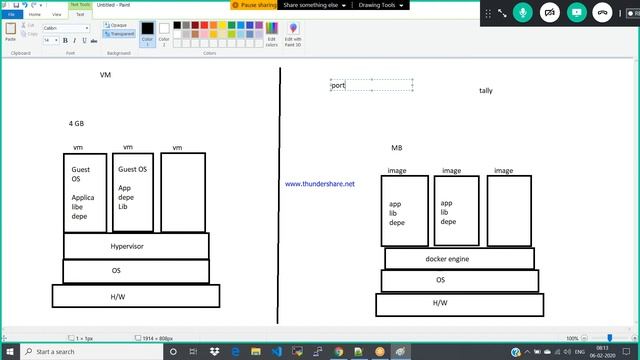
Task: Switch to the View ribbon tab
Action: (57, 14)
